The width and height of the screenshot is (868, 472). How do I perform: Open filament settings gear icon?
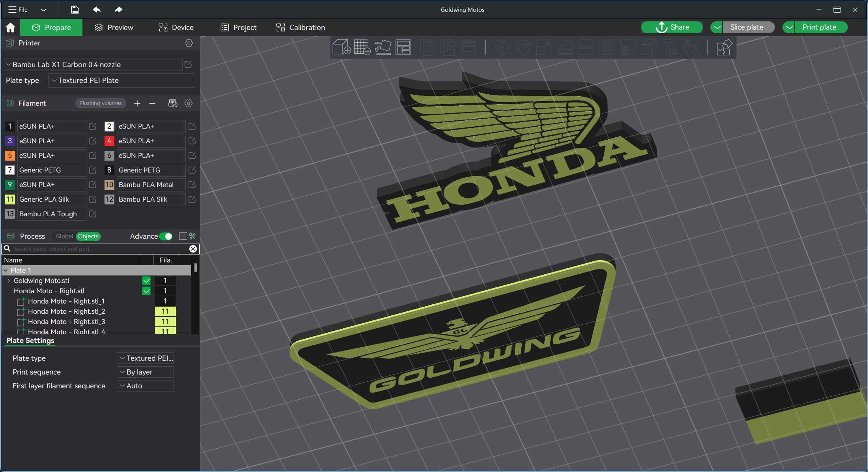coord(189,103)
